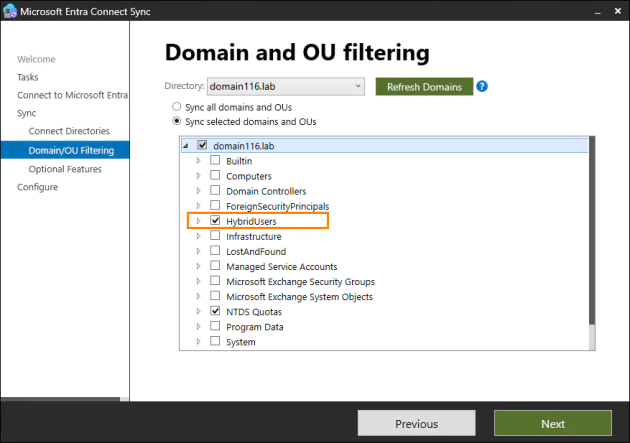Click the Microsoft Entra Connect Sync title icon
The height and width of the screenshot is (443, 630).
coord(10,11)
